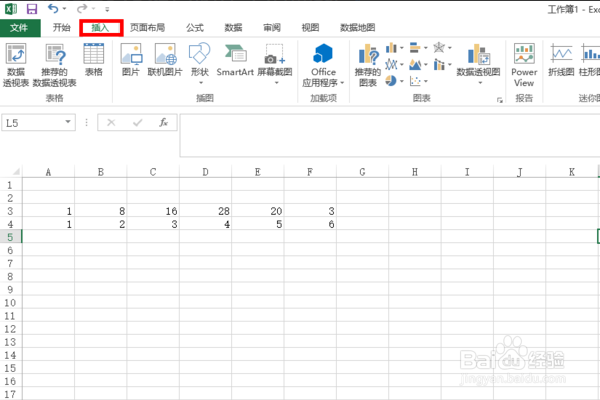
Task: Launch the 图表 dialog box launcher
Action: point(500,100)
